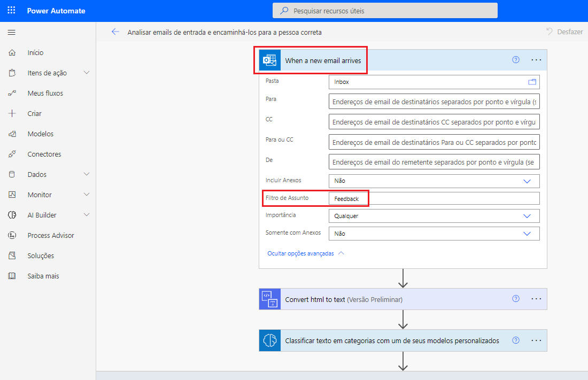
Task: Go to Início in the sidebar
Action: (x=35, y=52)
